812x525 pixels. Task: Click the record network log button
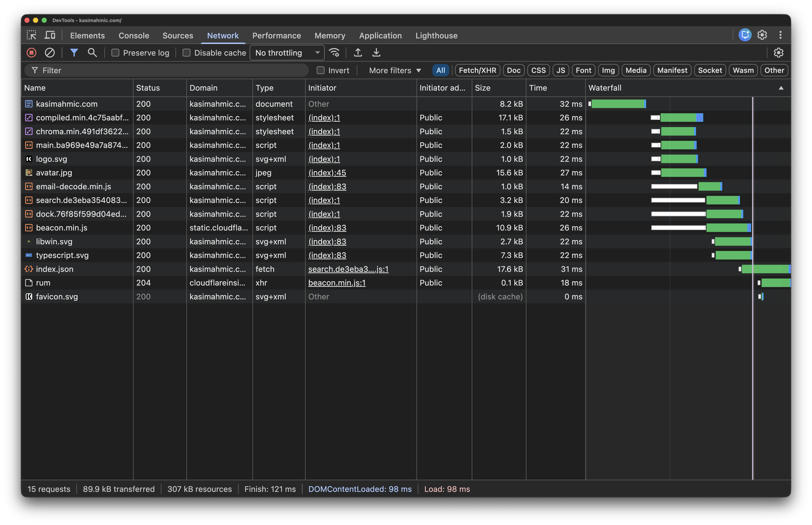pos(31,53)
